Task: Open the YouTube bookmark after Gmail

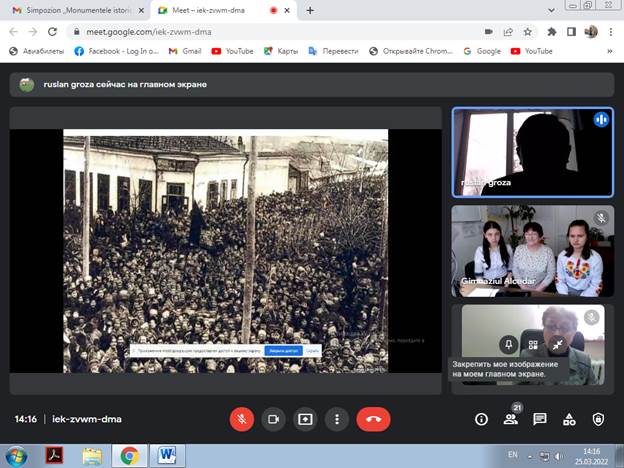Action: click(x=231, y=51)
